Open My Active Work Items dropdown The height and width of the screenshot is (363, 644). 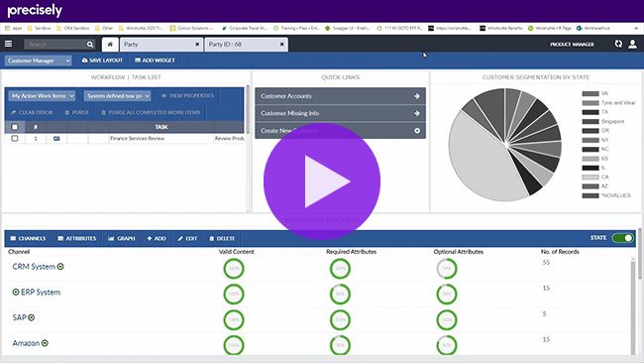tap(42, 96)
